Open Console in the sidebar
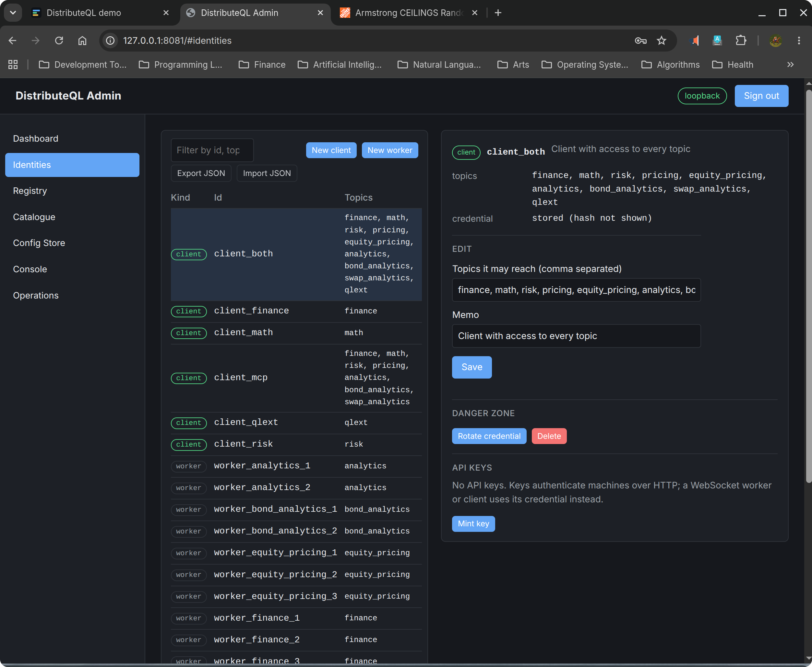Viewport: 812px width, 667px height. pos(72,269)
